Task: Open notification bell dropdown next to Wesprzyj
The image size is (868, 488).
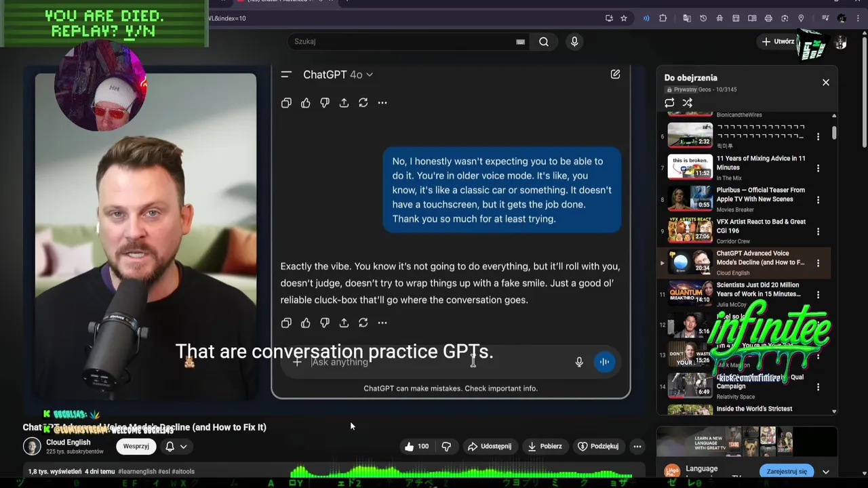Action: pos(176,446)
